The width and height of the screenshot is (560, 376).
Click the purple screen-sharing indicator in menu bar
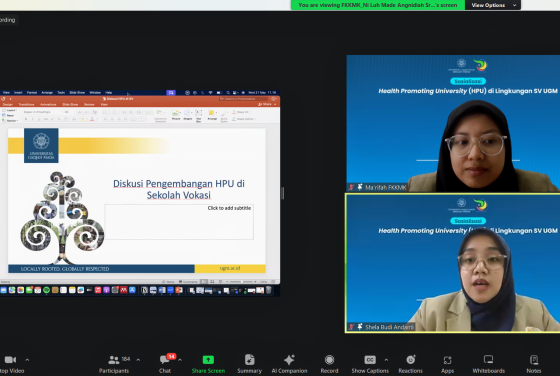point(171,92)
